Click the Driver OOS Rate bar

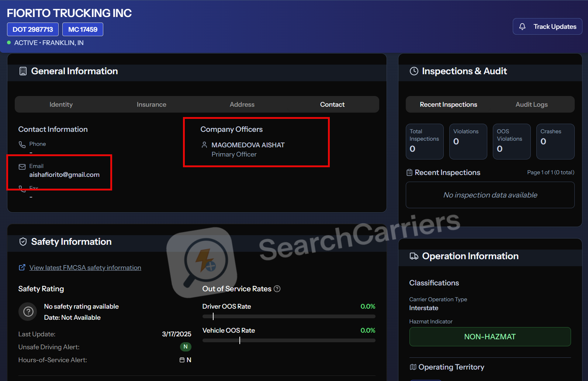click(x=289, y=316)
